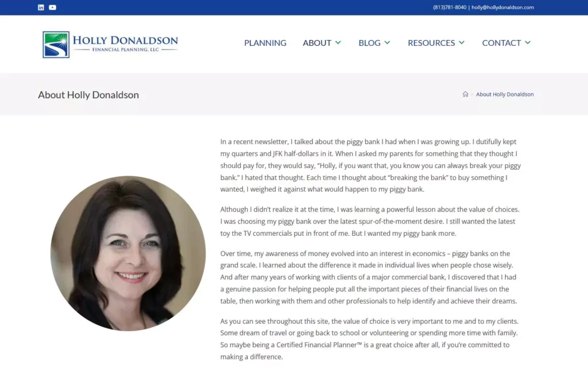Open the LinkedIn social icon
This screenshot has width=588, height=377.
[41, 7]
